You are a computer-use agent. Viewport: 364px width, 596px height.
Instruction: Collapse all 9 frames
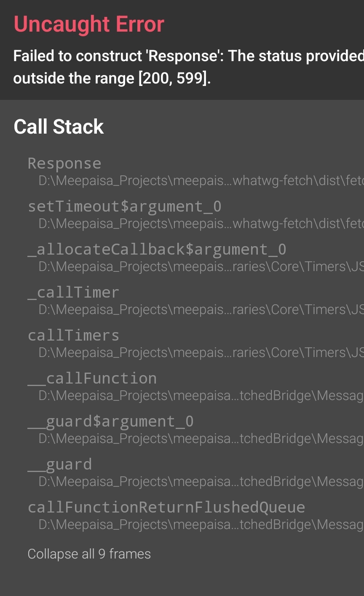pos(89,554)
